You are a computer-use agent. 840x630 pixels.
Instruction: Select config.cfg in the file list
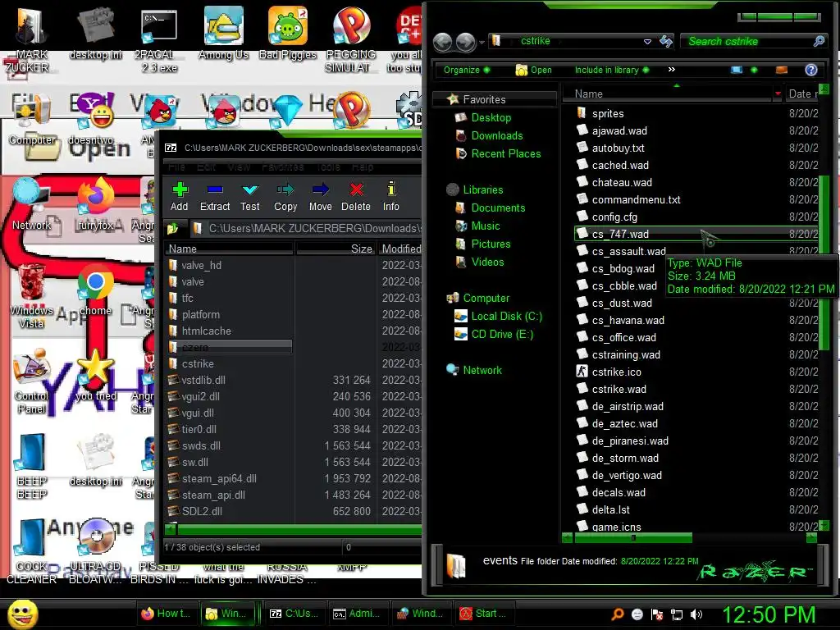click(x=614, y=217)
